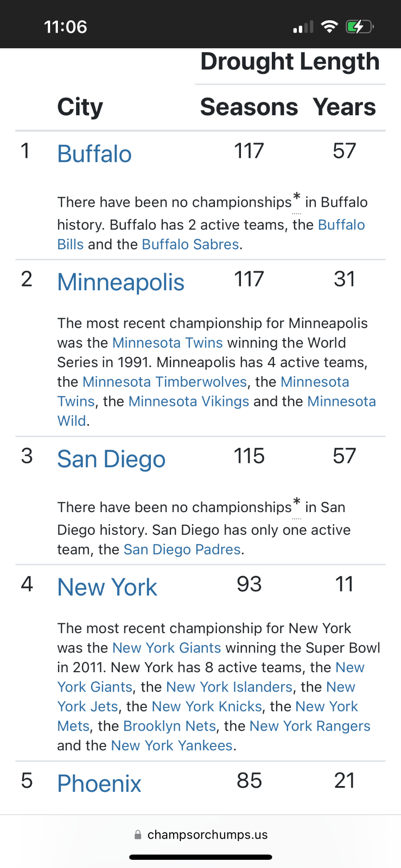Viewport: 401px width, 868px height.
Task: Visit the Buffalo Sabres team link
Action: (x=190, y=244)
